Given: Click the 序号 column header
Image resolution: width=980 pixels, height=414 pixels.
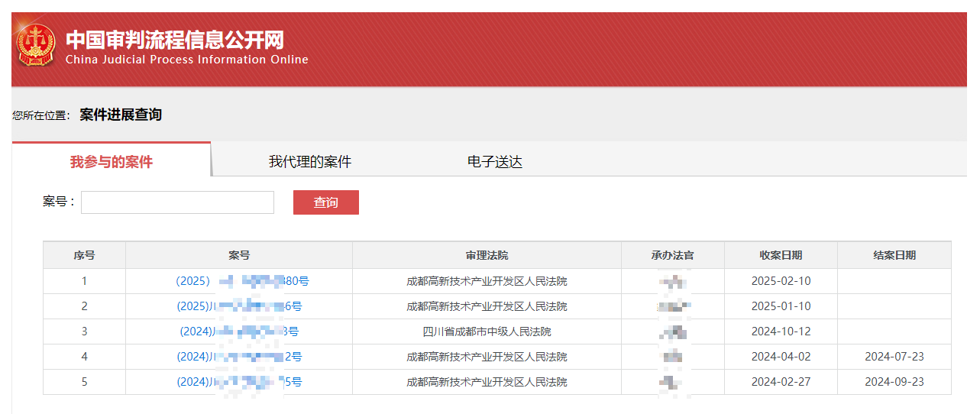Looking at the screenshot, I should pos(84,255).
